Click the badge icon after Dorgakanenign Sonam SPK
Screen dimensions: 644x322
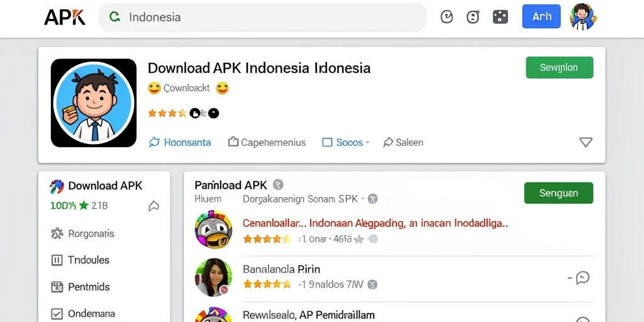pyautogui.click(x=372, y=199)
